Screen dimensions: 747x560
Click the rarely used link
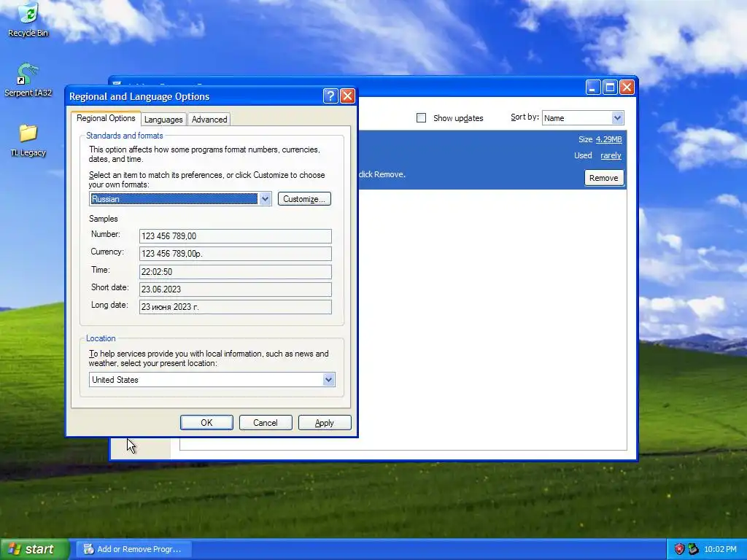[611, 155]
